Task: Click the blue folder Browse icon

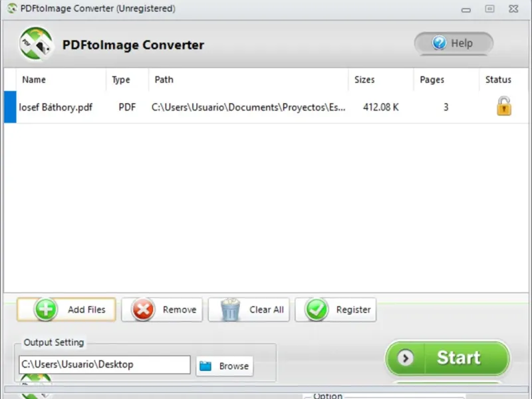Action: [205, 366]
